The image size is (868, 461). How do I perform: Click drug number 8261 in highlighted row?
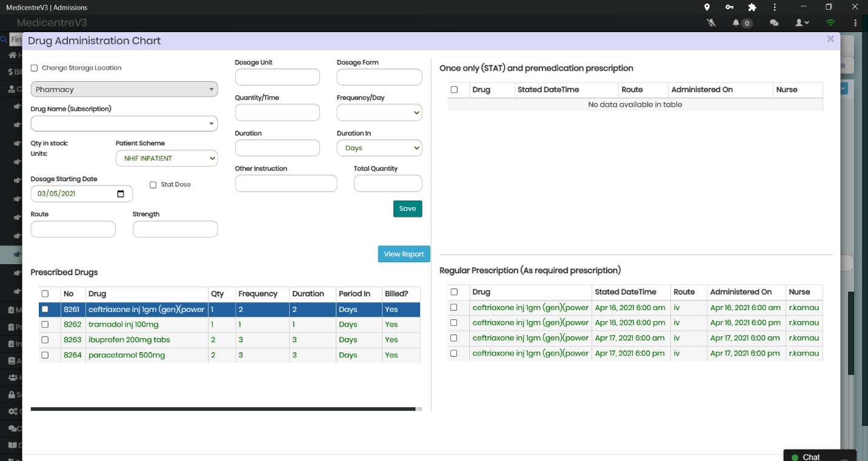pos(72,310)
